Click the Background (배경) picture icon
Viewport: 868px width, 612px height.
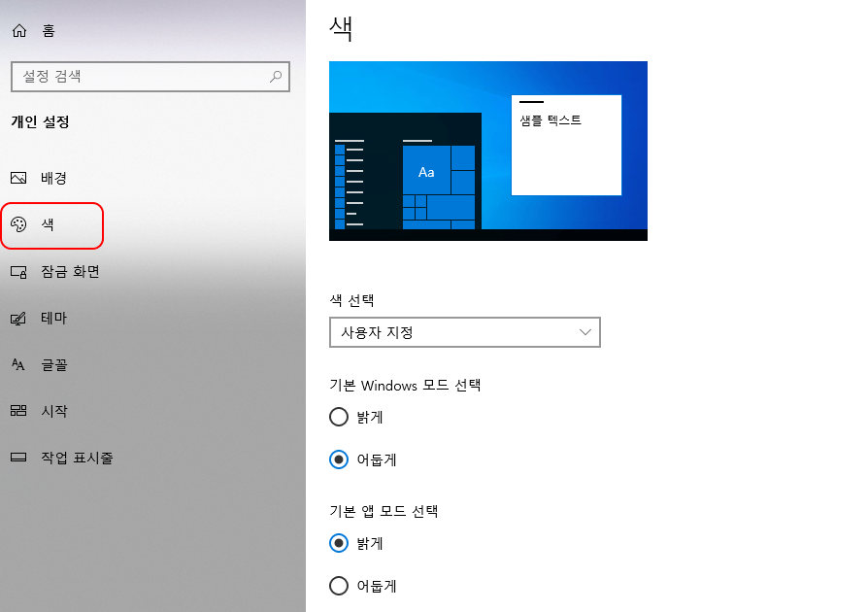click(18, 178)
